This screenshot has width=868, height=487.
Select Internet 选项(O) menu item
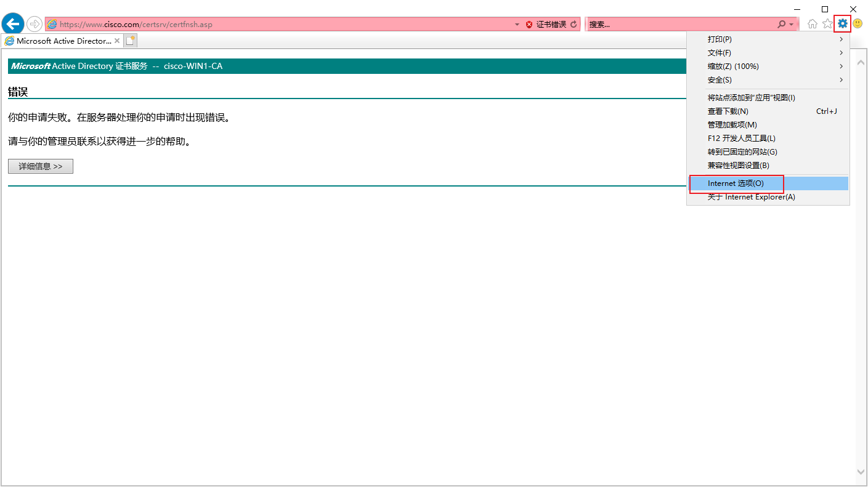(768, 183)
